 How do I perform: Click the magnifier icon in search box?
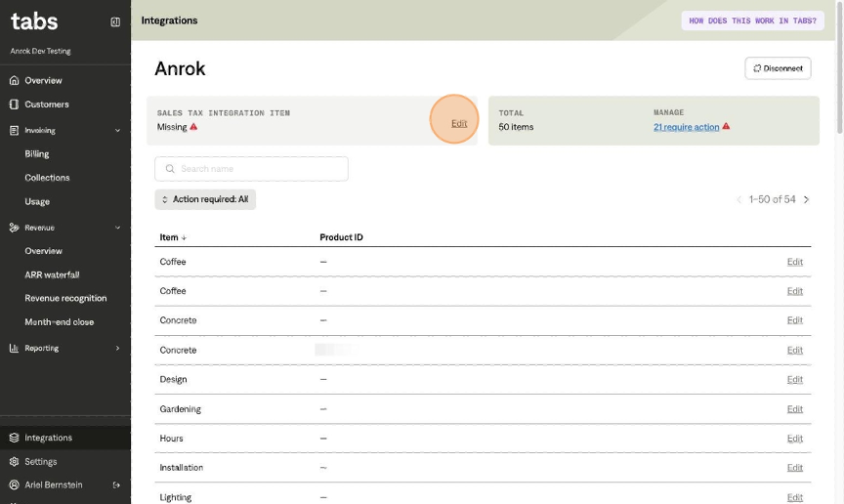point(170,169)
